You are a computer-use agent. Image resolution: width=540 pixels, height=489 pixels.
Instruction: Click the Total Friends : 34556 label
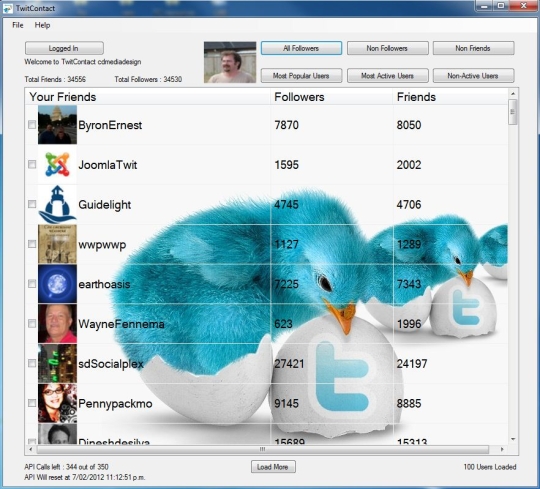point(55,79)
